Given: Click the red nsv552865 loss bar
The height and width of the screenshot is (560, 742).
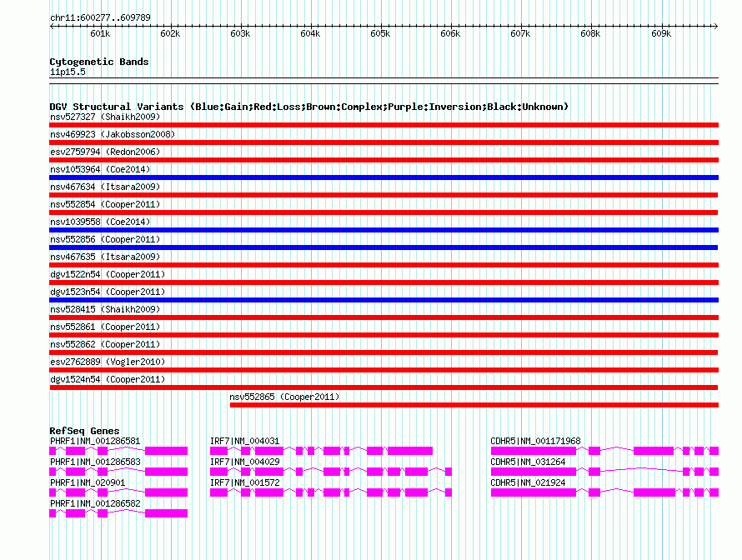Looking at the screenshot, I should (474, 405).
